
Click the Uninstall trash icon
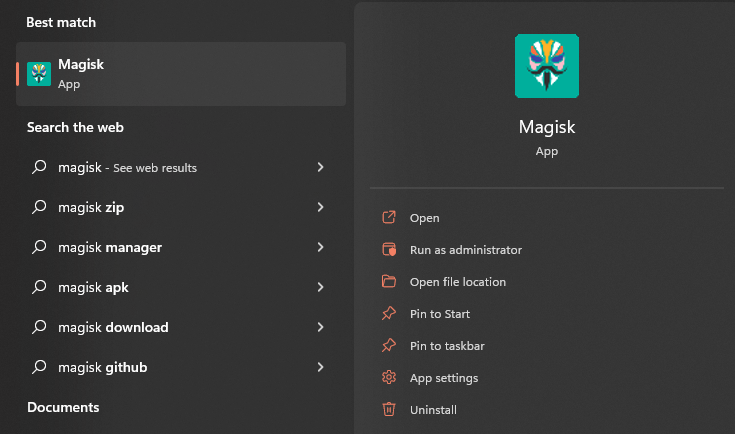[x=389, y=410]
